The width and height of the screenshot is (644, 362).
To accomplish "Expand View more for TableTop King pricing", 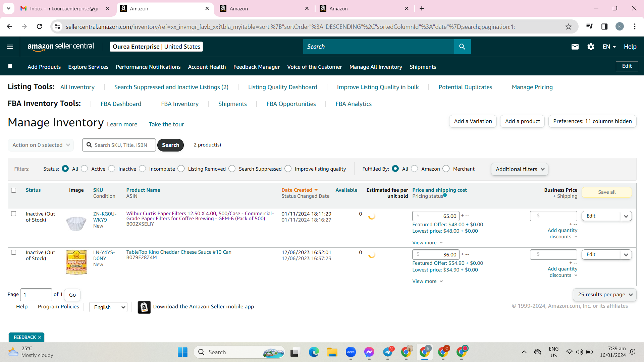I will [x=428, y=281].
